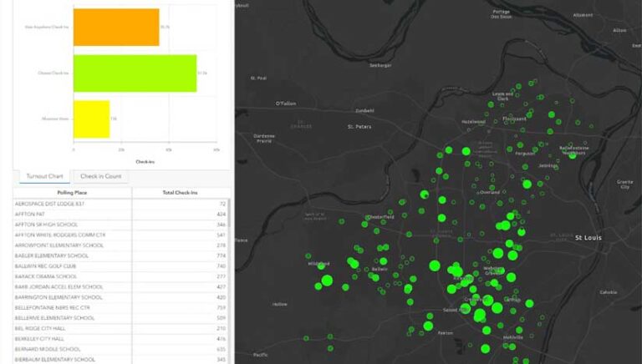Click the Portage Des Sioux label on map
The width and height of the screenshot is (642, 364).
[x=502, y=14]
